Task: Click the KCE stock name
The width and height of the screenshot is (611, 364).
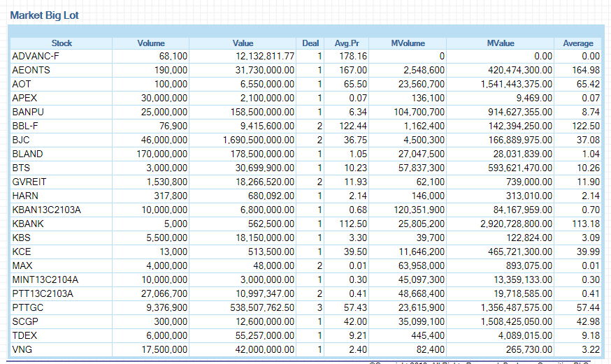Action: point(22,252)
